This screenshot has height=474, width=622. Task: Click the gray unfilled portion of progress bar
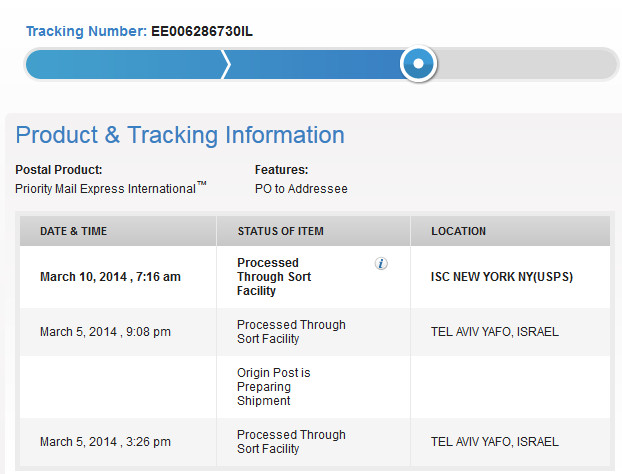coord(526,64)
